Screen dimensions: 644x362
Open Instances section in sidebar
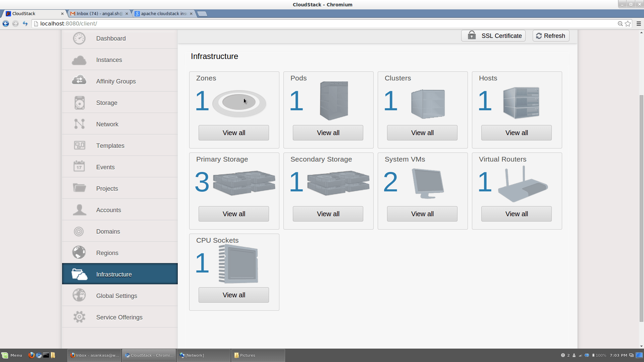point(120,60)
